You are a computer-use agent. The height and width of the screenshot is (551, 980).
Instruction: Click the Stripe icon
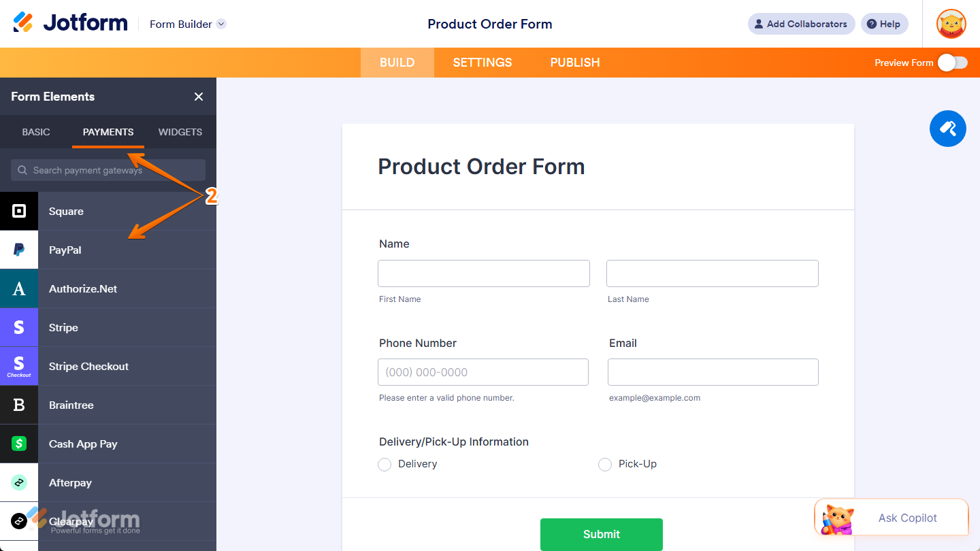coord(18,327)
